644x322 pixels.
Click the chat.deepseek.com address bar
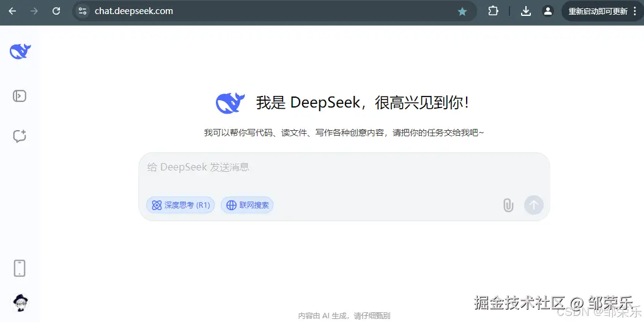275,11
